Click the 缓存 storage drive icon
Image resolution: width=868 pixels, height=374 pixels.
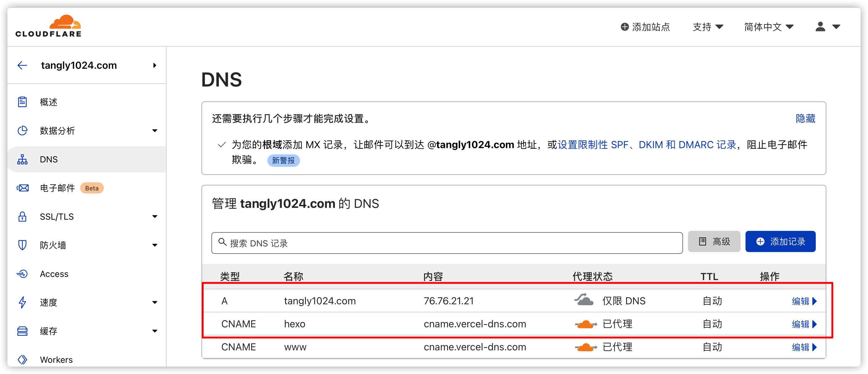pos(22,331)
